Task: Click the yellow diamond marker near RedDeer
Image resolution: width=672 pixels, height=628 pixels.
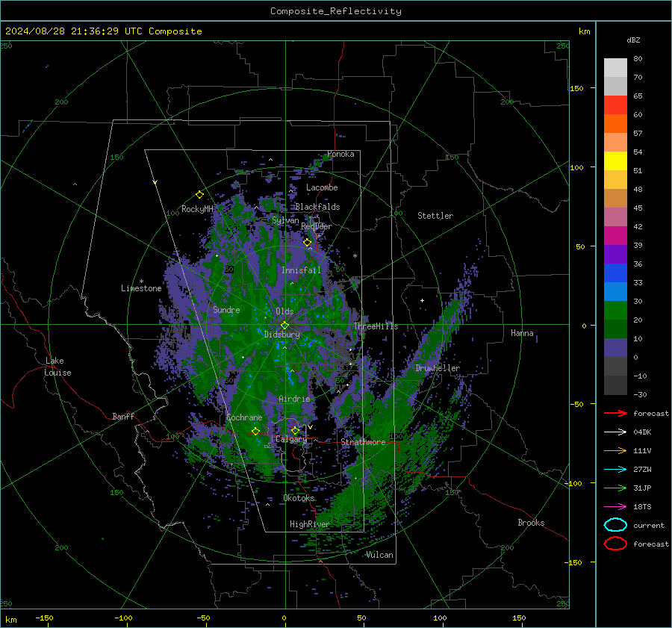Action: [x=307, y=243]
